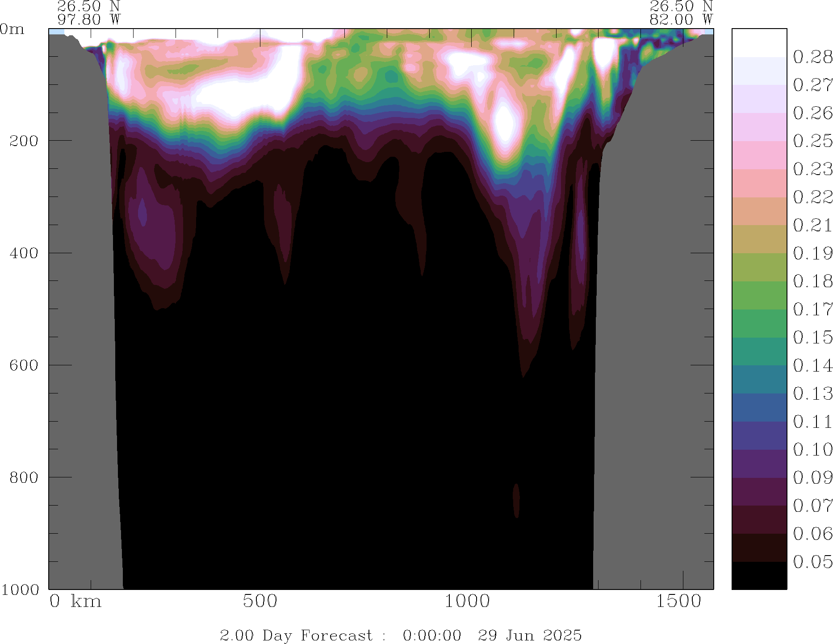
Task: Click the 500 km x-axis label
Action: (260, 601)
